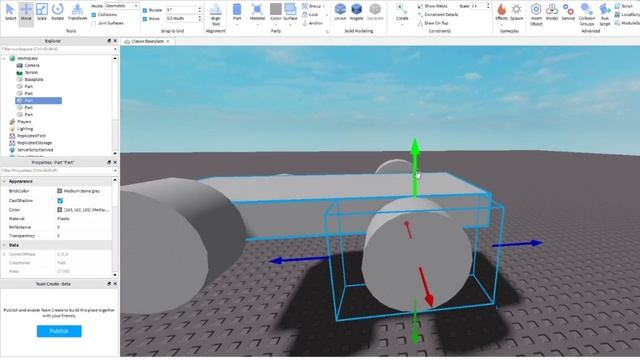Undock the Explorer panel

[x=109, y=41]
